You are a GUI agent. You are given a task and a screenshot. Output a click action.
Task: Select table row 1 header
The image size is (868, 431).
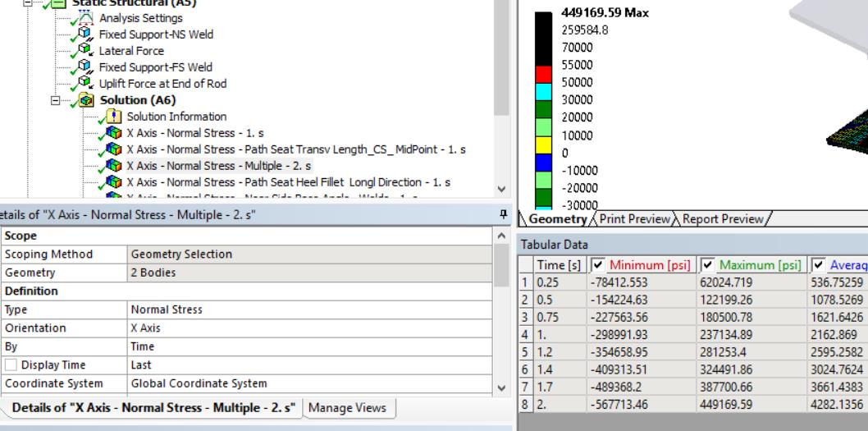point(525,282)
